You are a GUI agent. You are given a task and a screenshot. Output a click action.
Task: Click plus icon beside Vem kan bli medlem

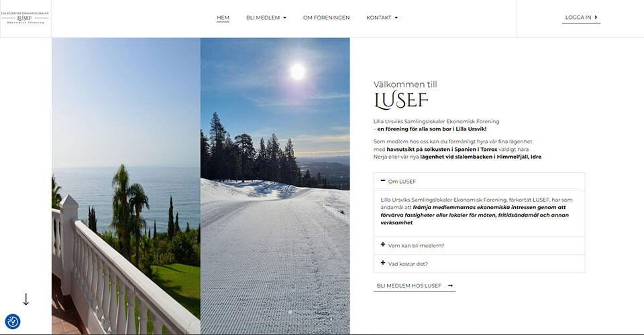[383, 245]
